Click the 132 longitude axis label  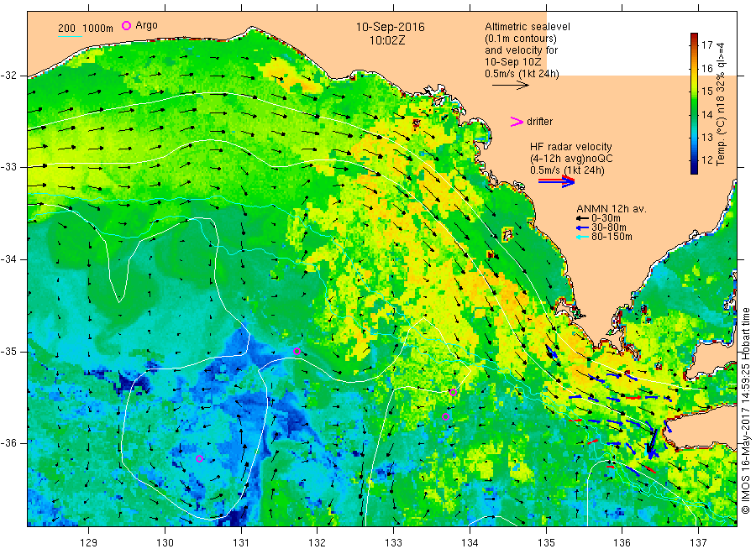[x=318, y=543]
